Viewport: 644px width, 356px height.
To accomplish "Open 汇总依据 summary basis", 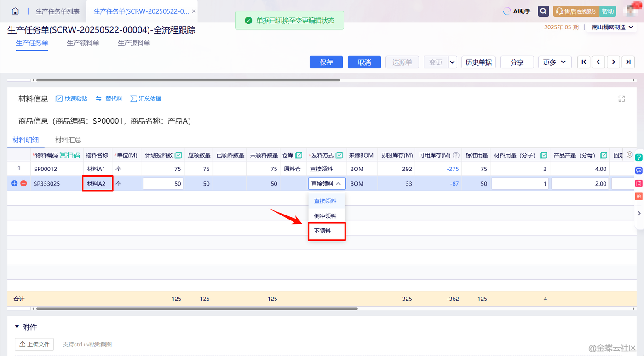I will coord(146,99).
